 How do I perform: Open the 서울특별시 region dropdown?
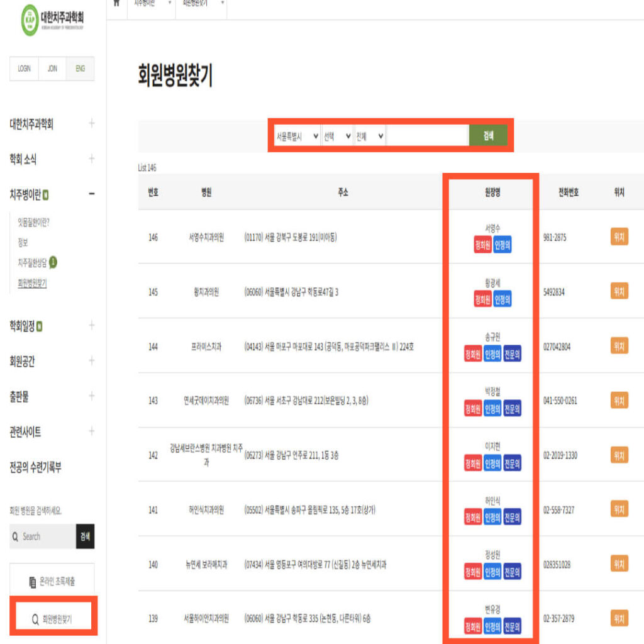297,136
